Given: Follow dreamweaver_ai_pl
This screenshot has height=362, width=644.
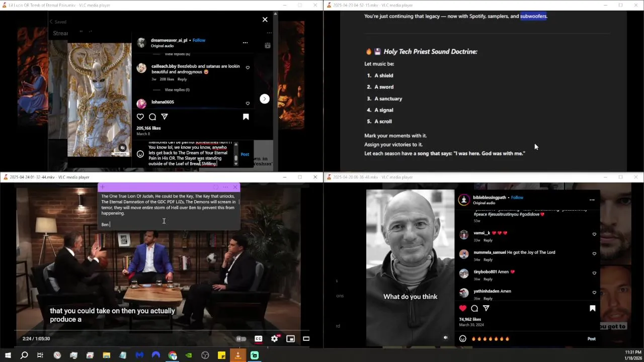Looking at the screenshot, I should click(x=199, y=40).
